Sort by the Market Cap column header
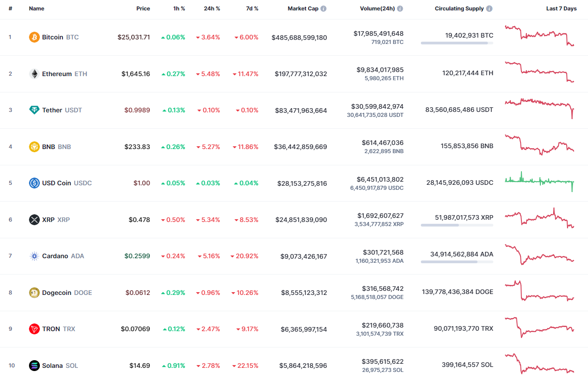Image resolution: width=588 pixels, height=381 pixels. point(304,8)
